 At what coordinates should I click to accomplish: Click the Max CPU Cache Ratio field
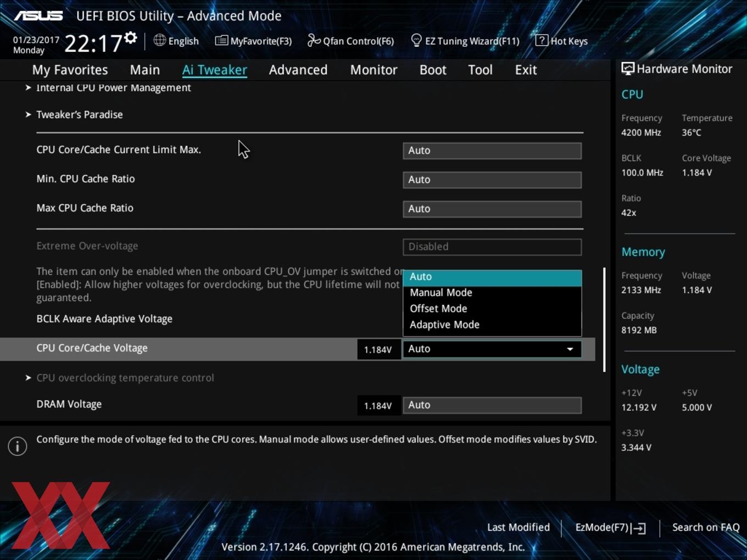492,209
